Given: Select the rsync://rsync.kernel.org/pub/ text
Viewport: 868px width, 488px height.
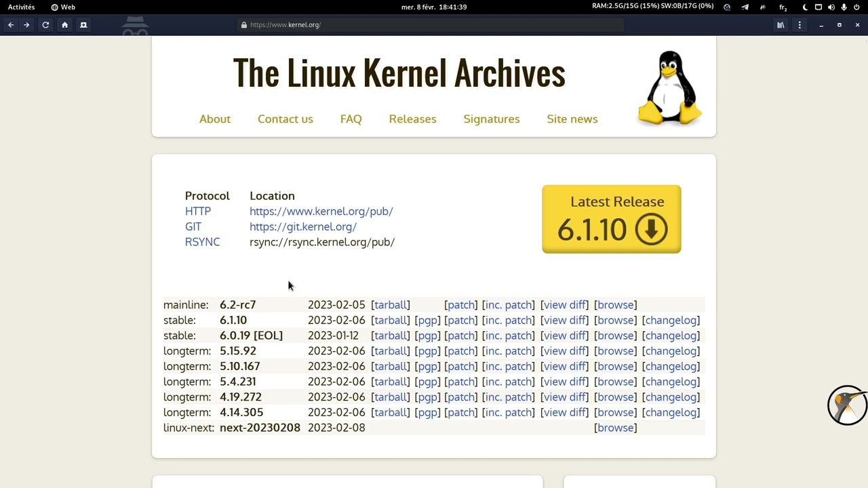Looking at the screenshot, I should click(322, 242).
